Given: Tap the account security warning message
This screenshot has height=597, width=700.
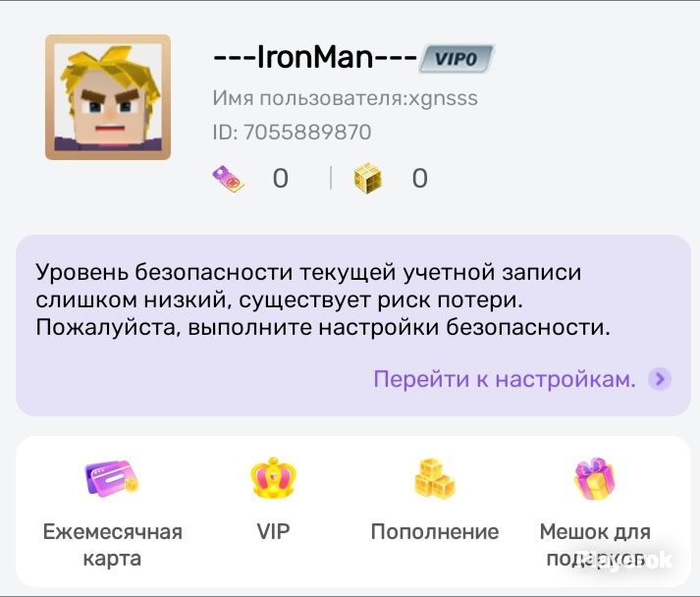Looking at the screenshot, I should click(x=323, y=299).
